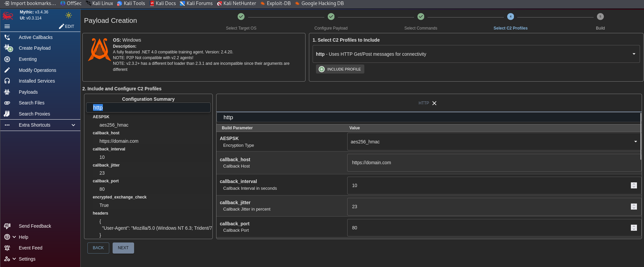
Task: Open Event Feed bell icon
Action: point(7,248)
